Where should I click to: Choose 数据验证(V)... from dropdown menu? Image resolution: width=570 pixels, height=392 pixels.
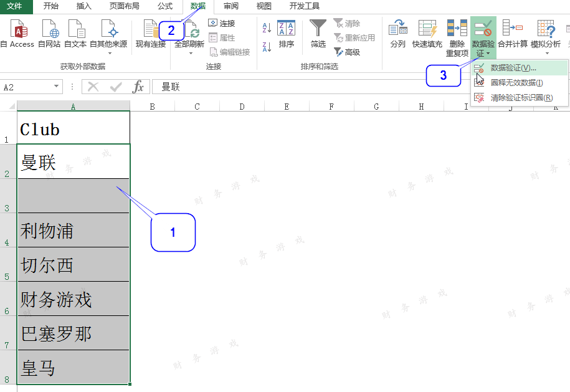coord(520,68)
